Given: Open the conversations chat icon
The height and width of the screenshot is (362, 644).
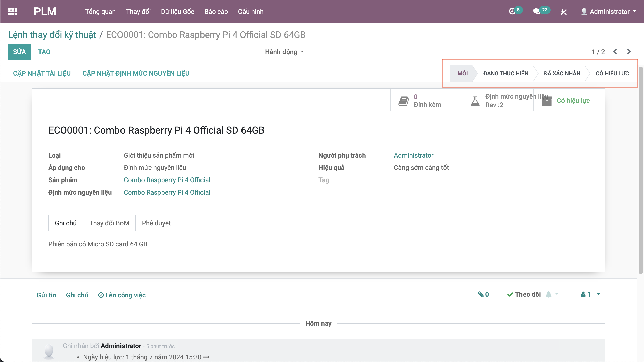Looking at the screenshot, I should 536,11.
